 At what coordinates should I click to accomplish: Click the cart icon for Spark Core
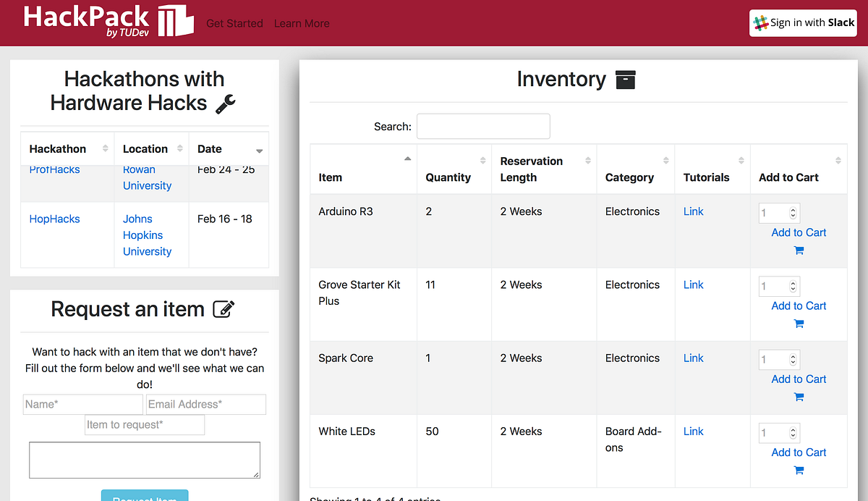click(x=798, y=396)
